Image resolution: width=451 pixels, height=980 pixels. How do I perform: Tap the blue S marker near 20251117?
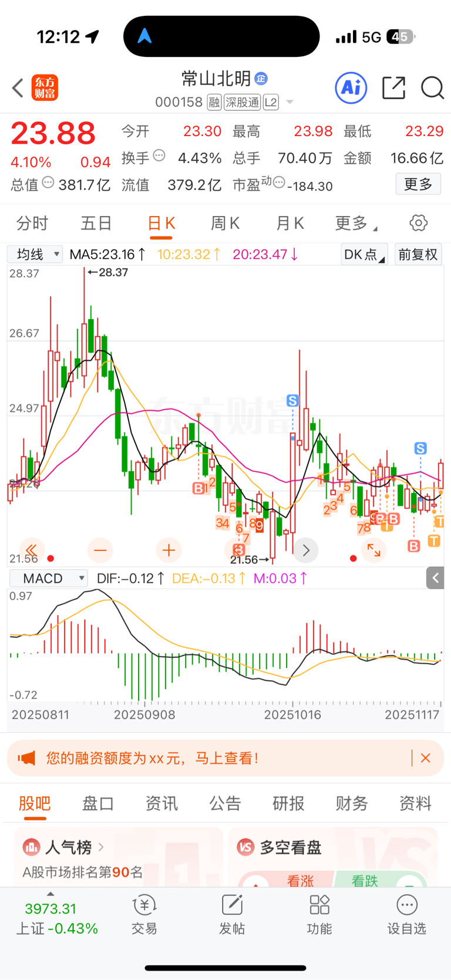420,449
